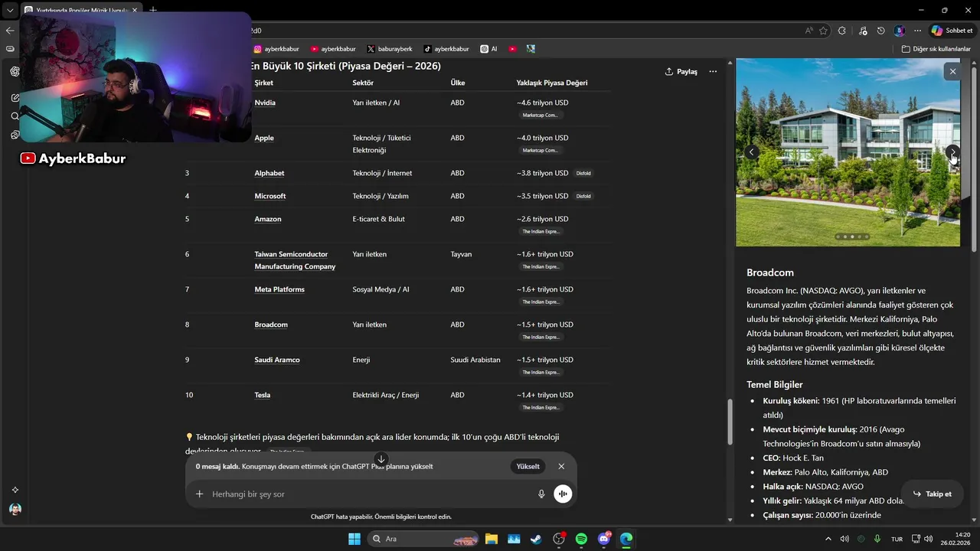Click the user avatar at sidebar bottom

pyautogui.click(x=15, y=509)
